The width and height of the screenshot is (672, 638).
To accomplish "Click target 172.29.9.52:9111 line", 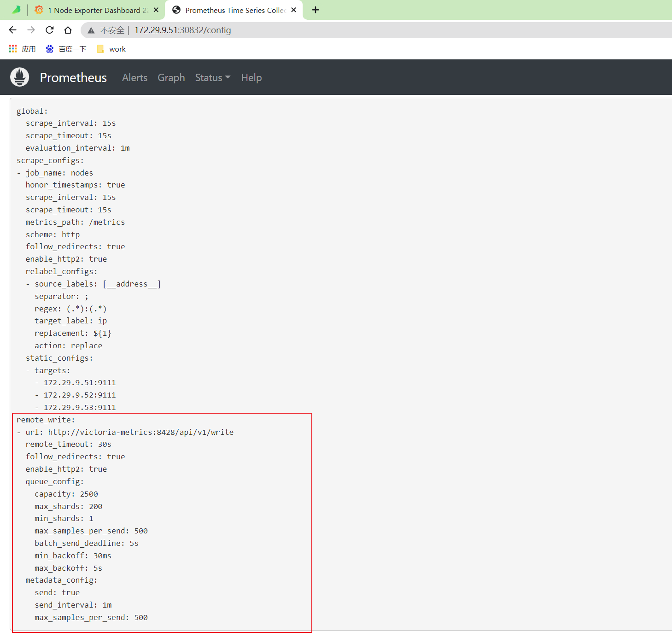I will [x=80, y=395].
